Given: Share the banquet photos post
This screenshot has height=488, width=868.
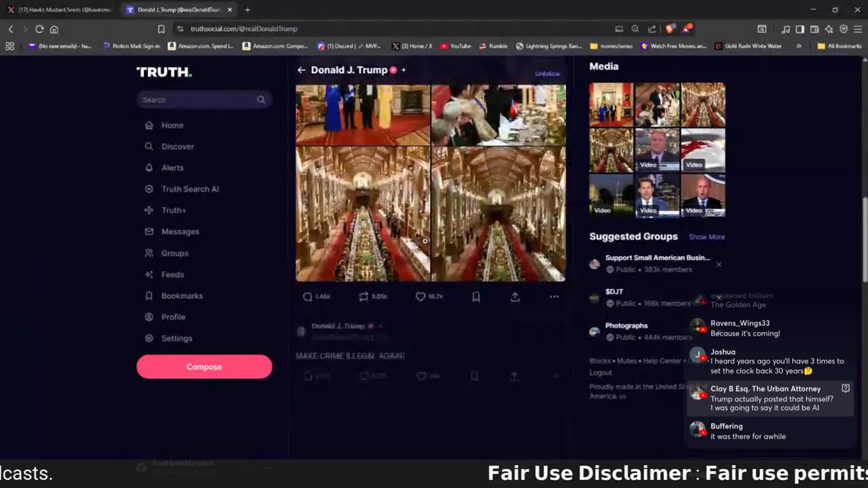Looking at the screenshot, I should [515, 297].
